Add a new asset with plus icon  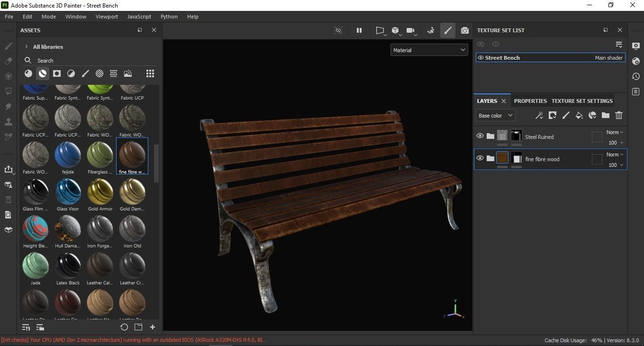point(153,327)
